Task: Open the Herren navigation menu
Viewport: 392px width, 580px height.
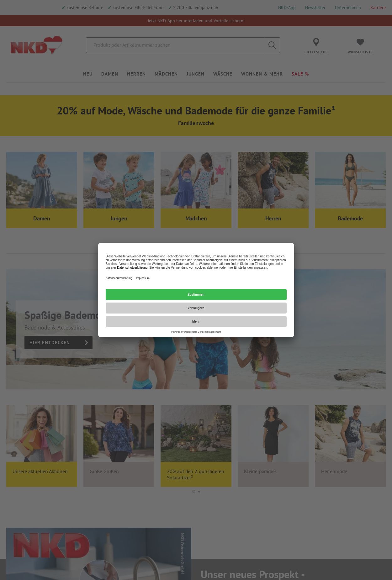Action: pos(136,74)
